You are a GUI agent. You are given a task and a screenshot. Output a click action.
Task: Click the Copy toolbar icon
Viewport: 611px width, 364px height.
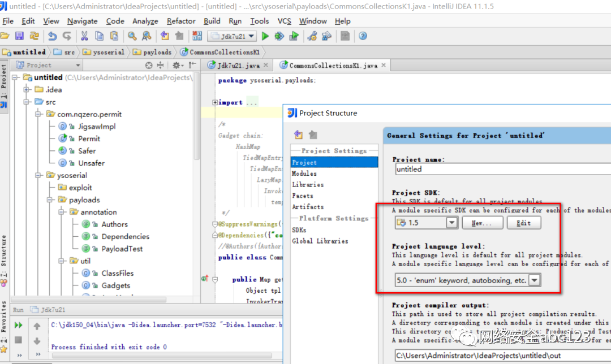coord(100,36)
